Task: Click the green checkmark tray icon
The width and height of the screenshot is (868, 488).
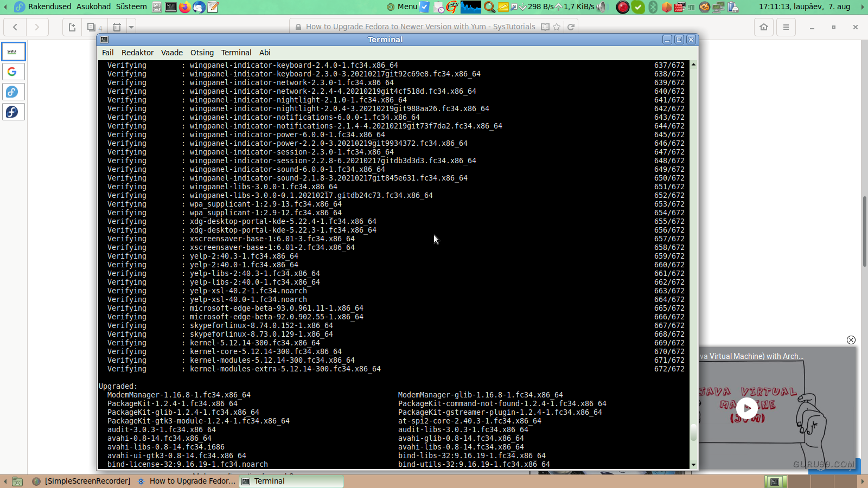Action: tap(638, 7)
